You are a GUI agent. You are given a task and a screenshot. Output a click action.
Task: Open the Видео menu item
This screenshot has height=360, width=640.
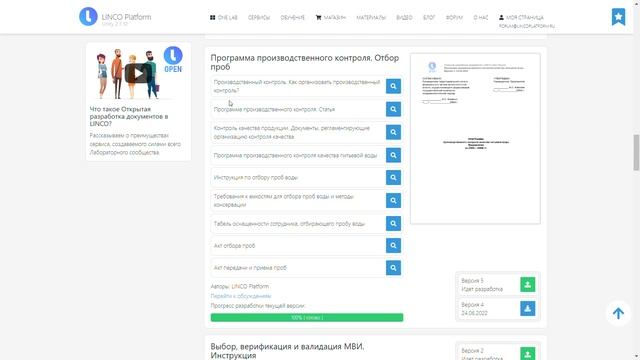[x=404, y=18]
